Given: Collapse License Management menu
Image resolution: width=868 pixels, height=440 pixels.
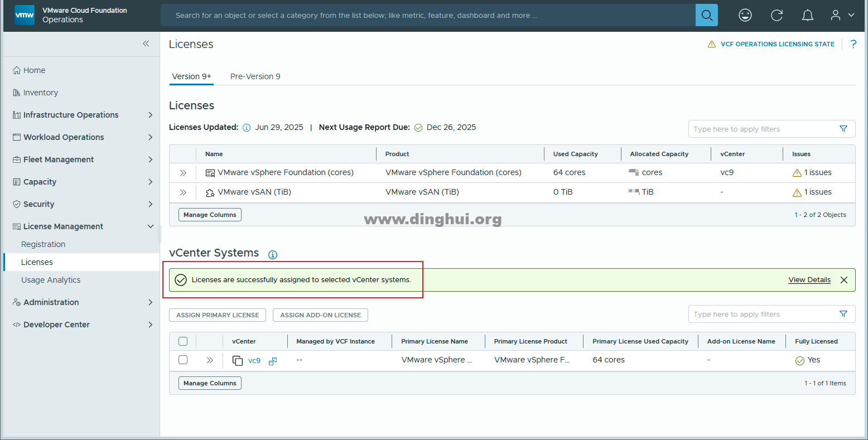Looking at the screenshot, I should (x=150, y=226).
